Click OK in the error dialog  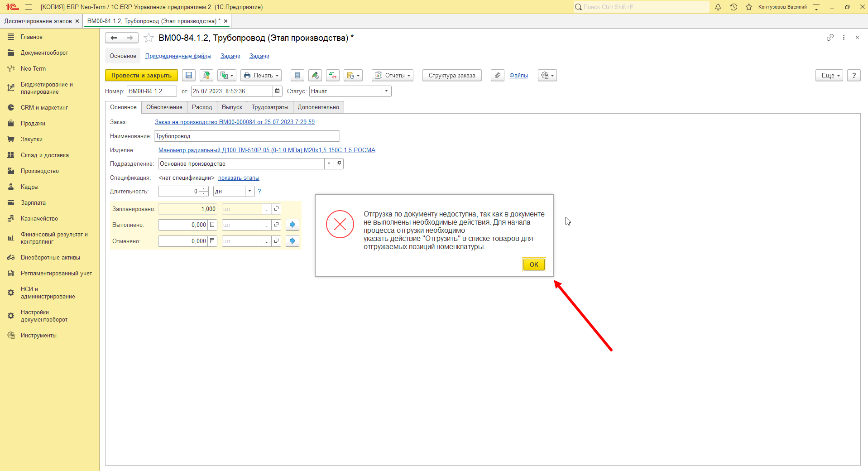coord(534,264)
